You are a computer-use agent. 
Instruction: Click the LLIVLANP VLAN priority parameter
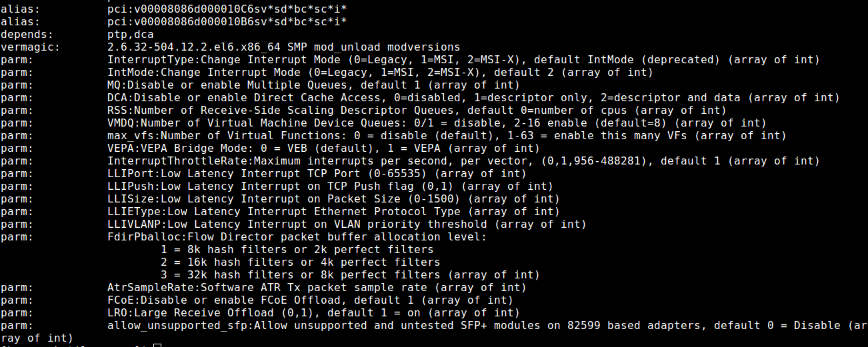(x=347, y=224)
